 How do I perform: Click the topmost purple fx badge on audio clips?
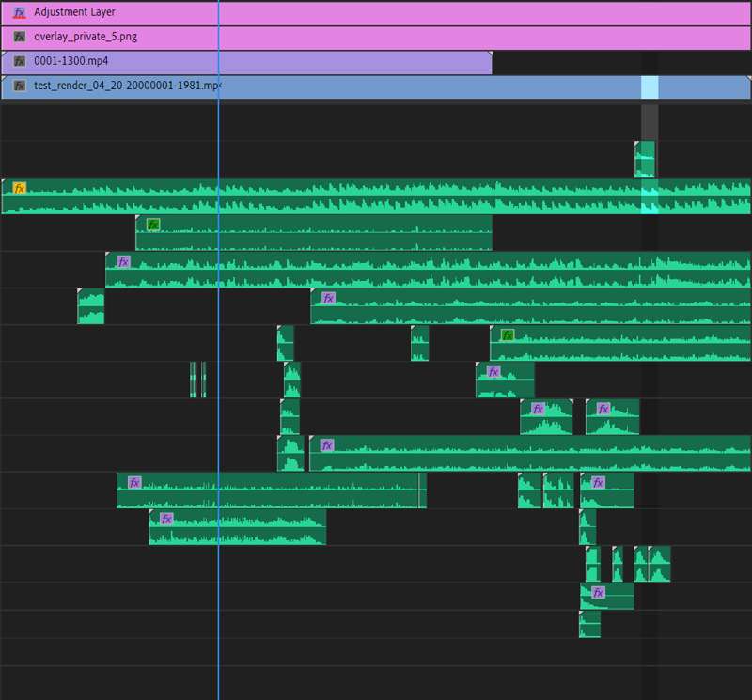tap(124, 262)
